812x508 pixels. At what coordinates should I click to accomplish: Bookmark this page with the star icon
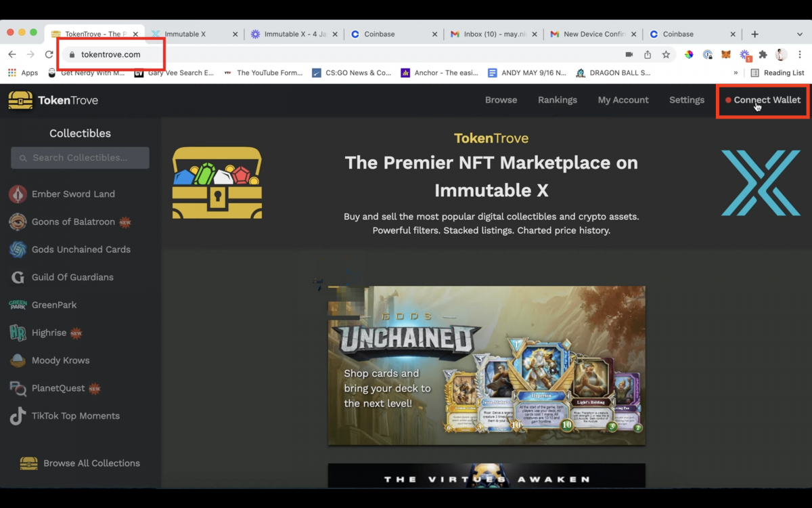coord(666,54)
